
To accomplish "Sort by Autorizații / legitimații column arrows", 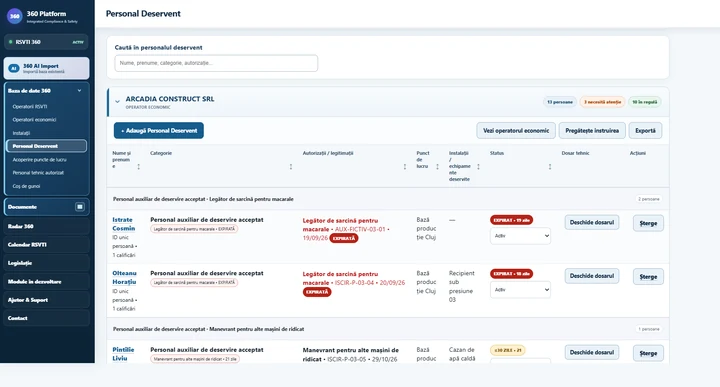I will [x=405, y=167].
